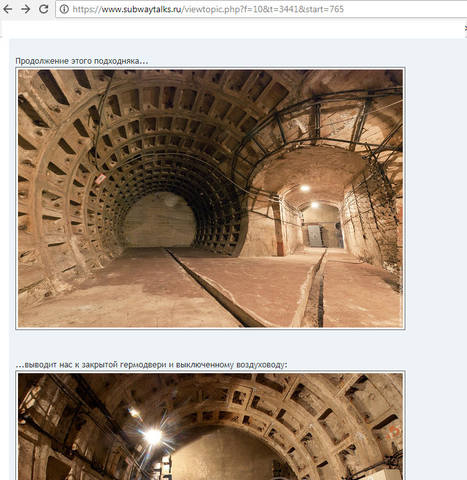Open the second tunnel photo with bright lamp
Screen dimensions: 467x480
point(210,425)
